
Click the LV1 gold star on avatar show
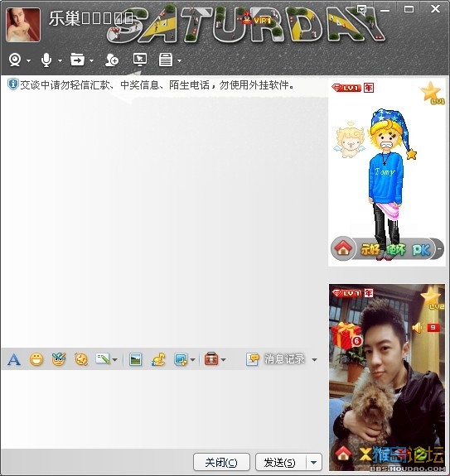click(432, 94)
